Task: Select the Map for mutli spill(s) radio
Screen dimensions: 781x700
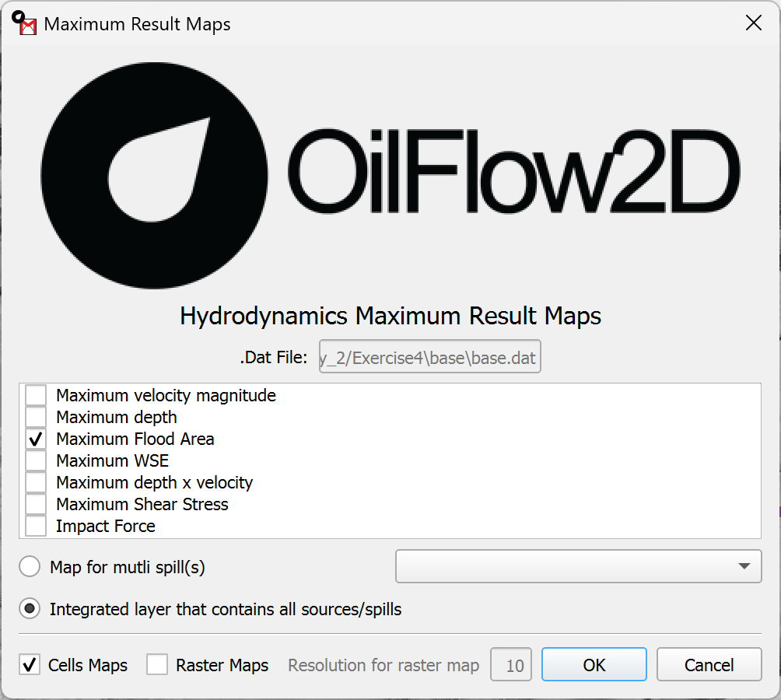Action: click(x=30, y=567)
